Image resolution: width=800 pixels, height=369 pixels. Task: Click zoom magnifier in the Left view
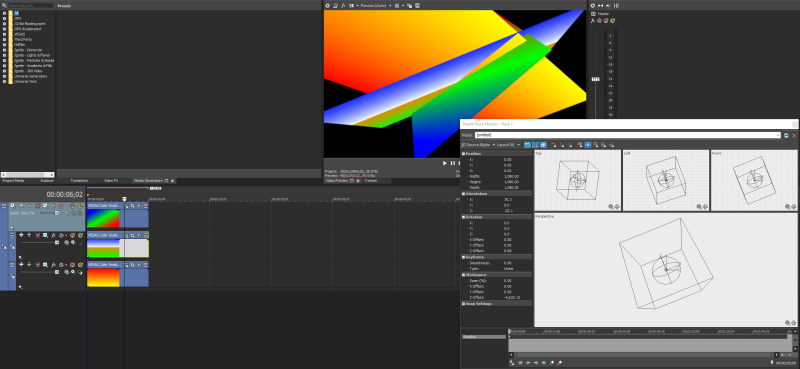tap(699, 207)
